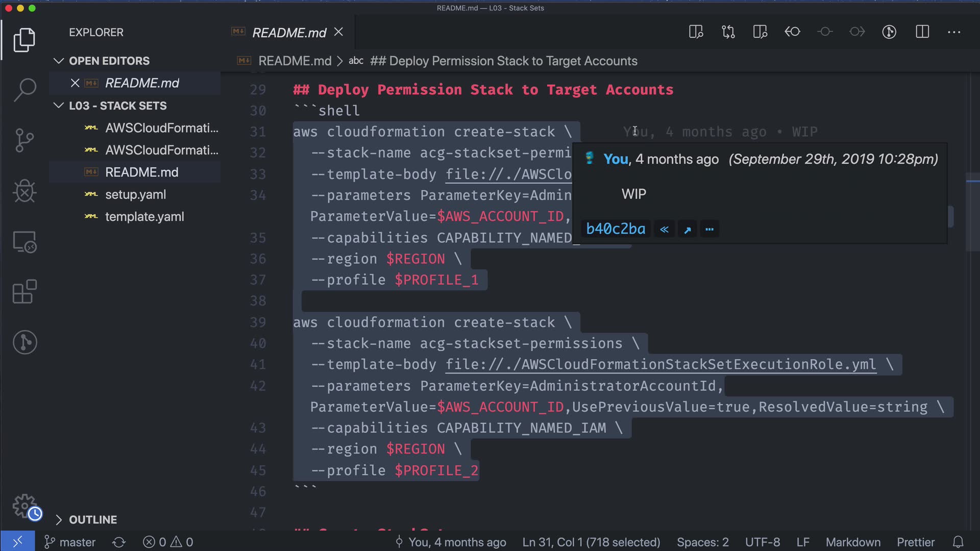Open the Run and Debug view
The height and width of the screenshot is (551, 980).
coord(24,191)
